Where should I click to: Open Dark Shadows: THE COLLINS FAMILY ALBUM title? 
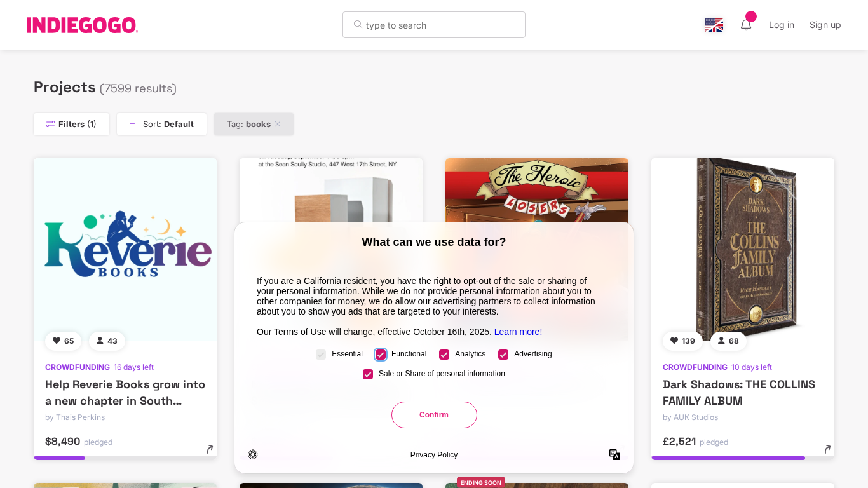click(739, 393)
